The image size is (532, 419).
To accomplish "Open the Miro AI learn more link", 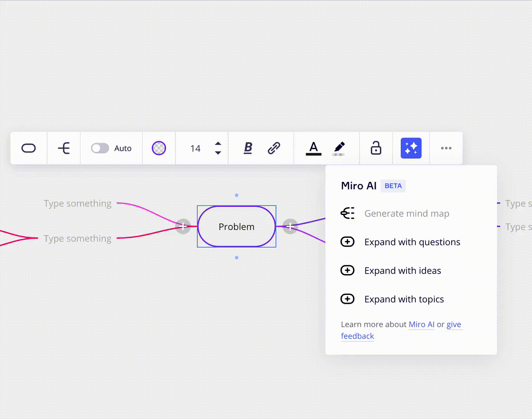I will point(421,324).
